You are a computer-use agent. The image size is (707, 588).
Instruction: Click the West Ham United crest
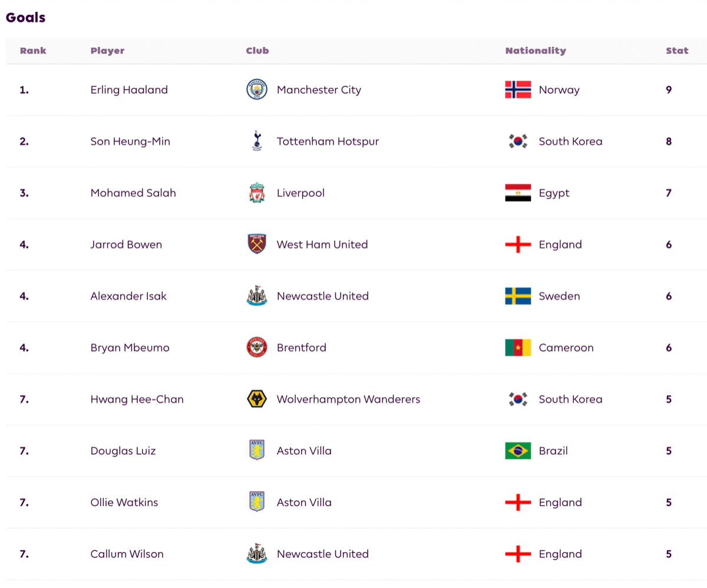256,245
